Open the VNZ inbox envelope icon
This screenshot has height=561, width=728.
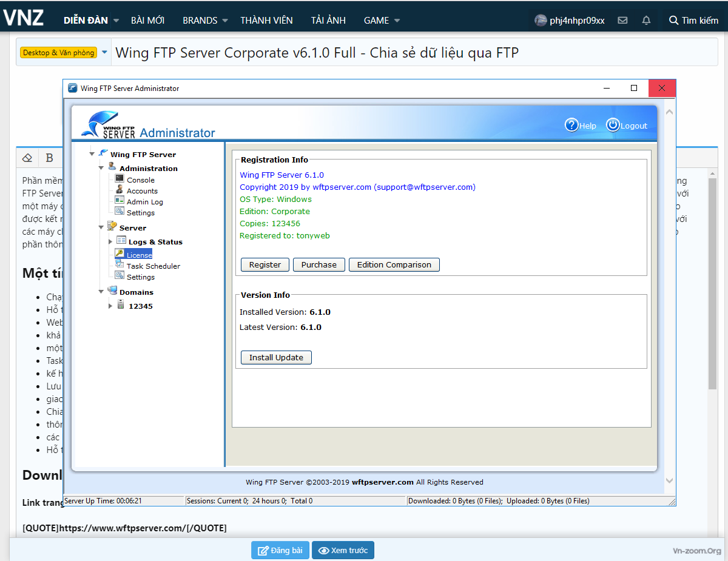(622, 20)
